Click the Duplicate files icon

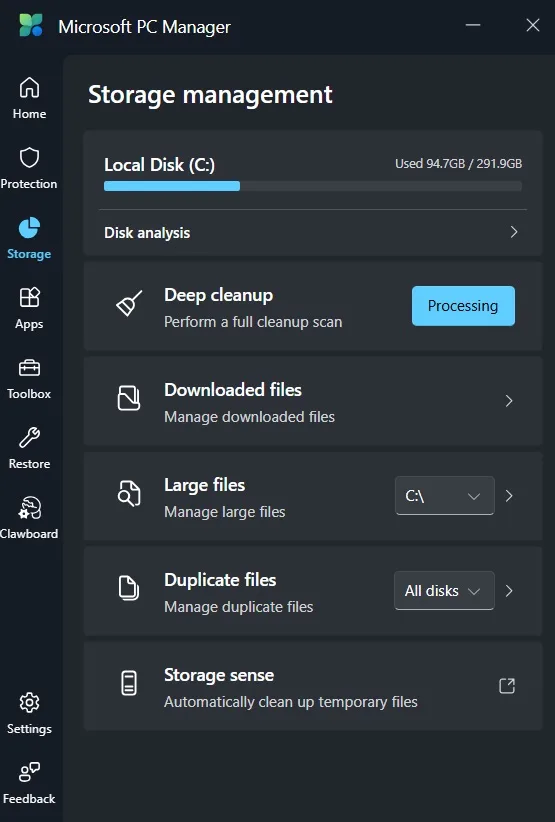click(129, 588)
